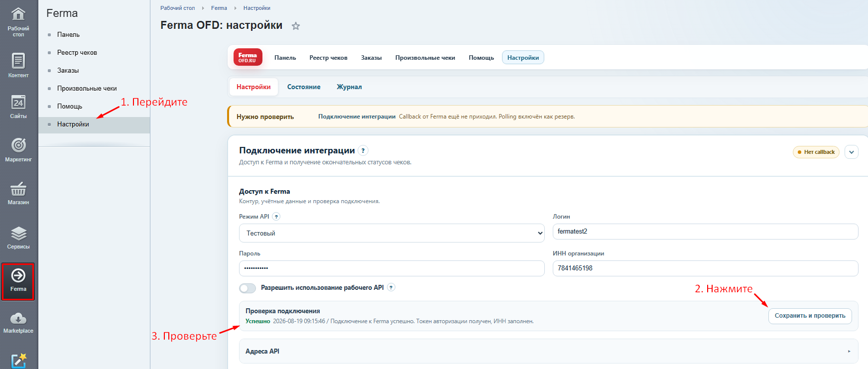Click the Успешно connection status text
Viewport: 868px width, 369px height.
point(258,321)
